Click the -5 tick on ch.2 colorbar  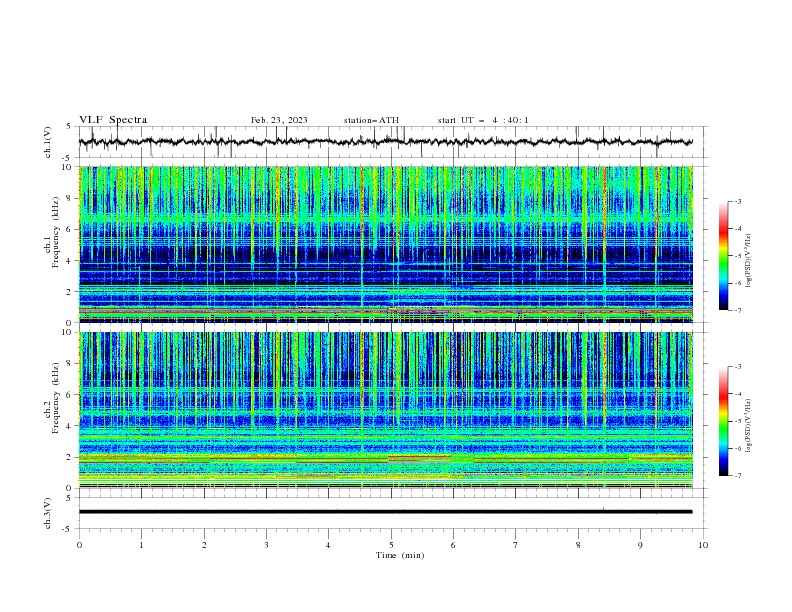click(737, 421)
